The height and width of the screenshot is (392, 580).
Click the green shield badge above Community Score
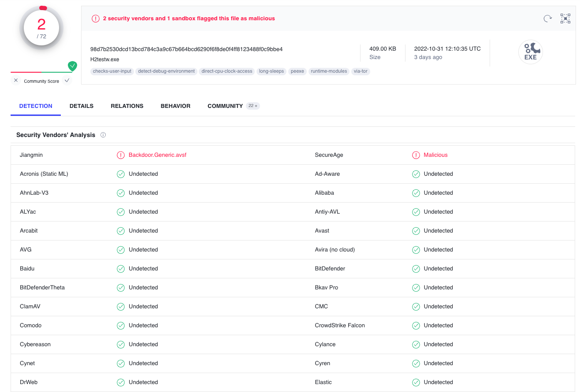(72, 67)
